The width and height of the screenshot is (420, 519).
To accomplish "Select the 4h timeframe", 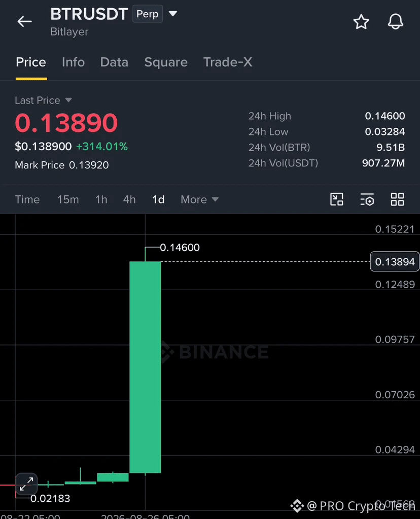I will coord(129,199).
